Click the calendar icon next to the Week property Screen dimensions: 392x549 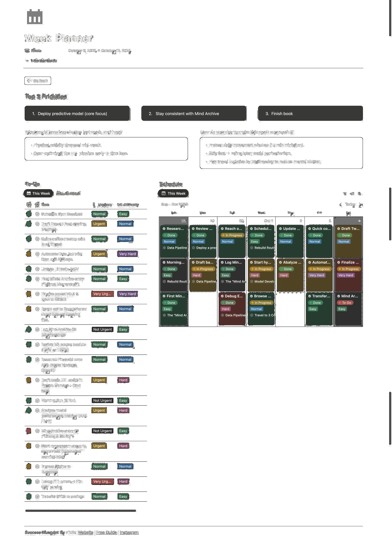tap(27, 50)
